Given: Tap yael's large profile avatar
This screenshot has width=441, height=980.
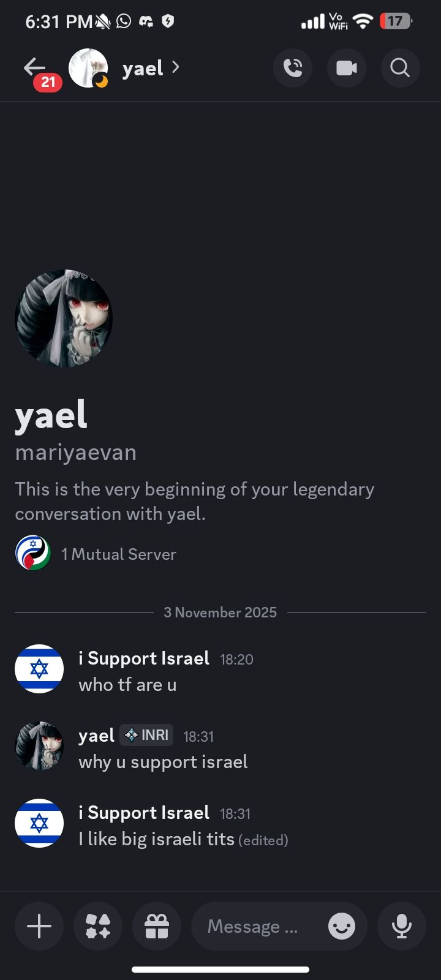Looking at the screenshot, I should pyautogui.click(x=64, y=318).
